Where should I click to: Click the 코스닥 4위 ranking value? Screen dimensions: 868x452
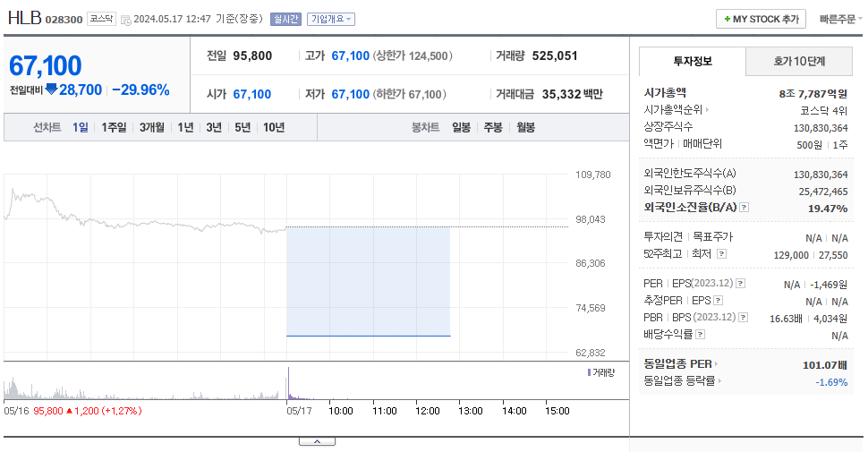(824, 111)
